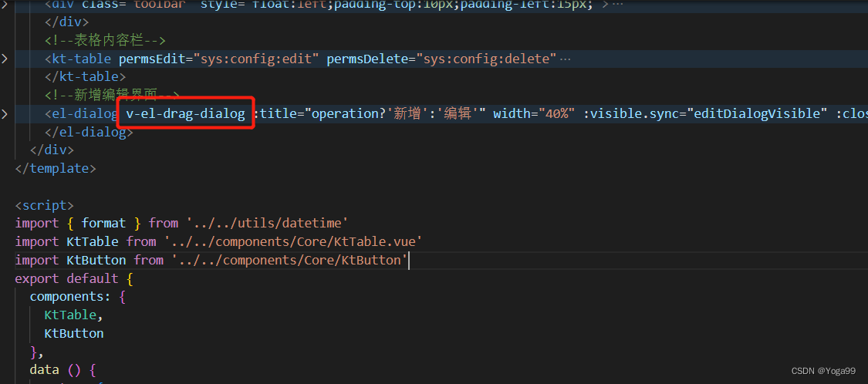Viewport: 868px width, 384px height.
Task: Click the "editDialogVisible" value
Action: [x=758, y=114]
